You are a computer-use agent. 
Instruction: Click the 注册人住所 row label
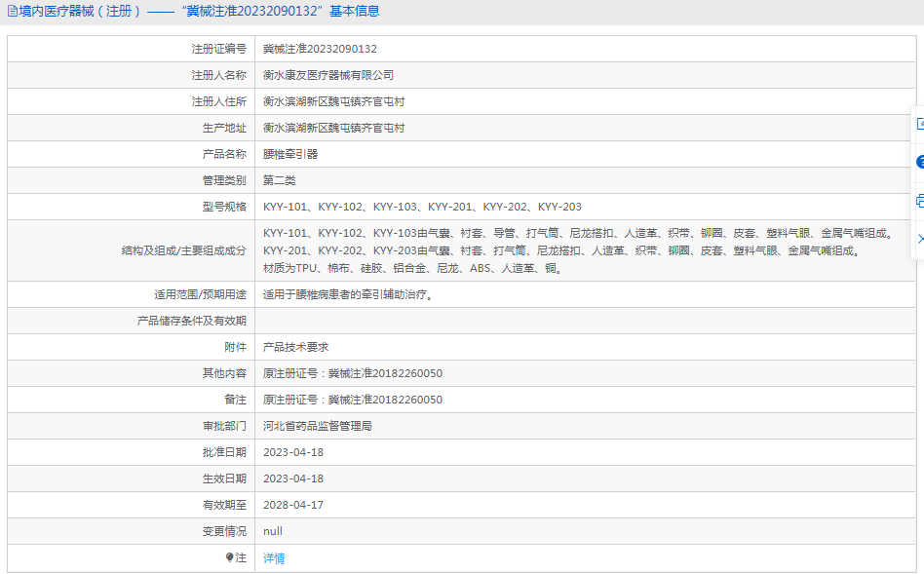click(218, 102)
